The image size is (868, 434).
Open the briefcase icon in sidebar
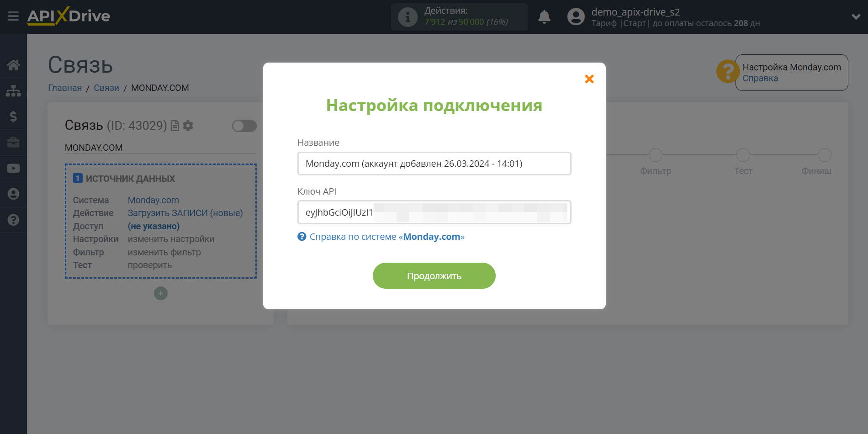coord(13,143)
